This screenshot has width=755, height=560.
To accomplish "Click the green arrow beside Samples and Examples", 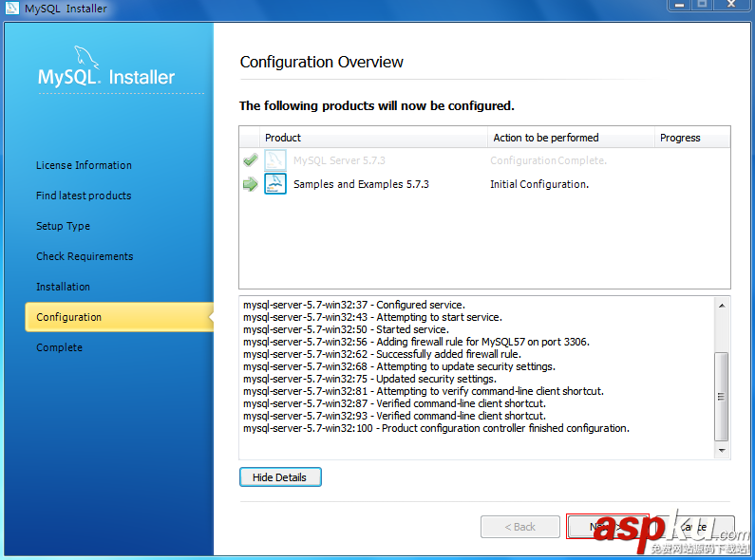I will pos(251,184).
